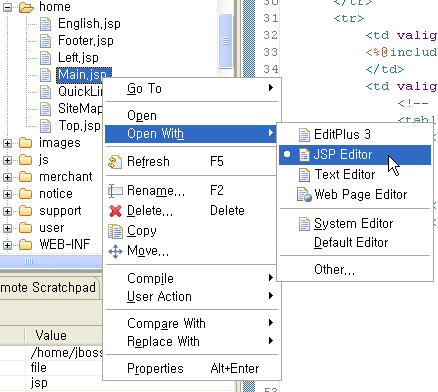Open file with System Editor
Image resolution: width=438 pixels, height=392 pixels.
(x=355, y=224)
